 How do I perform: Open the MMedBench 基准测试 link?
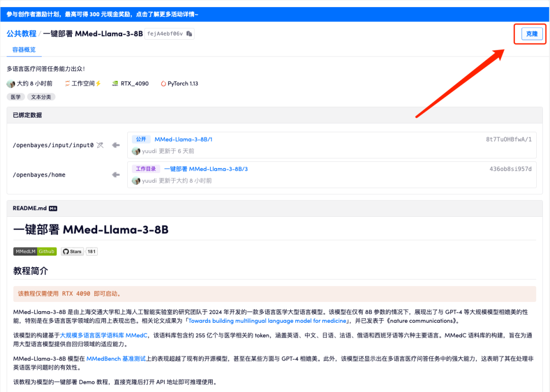116,359
